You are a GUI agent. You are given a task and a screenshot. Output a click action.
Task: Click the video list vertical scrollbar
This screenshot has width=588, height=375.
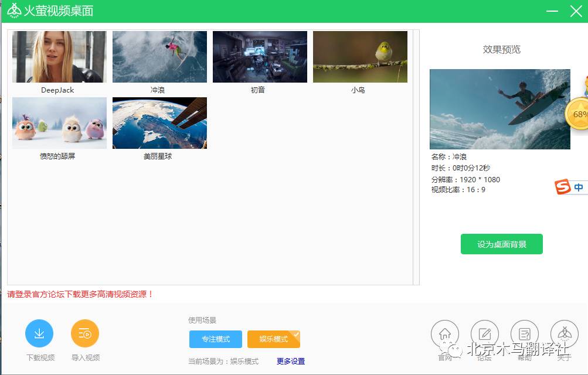[x=416, y=157]
